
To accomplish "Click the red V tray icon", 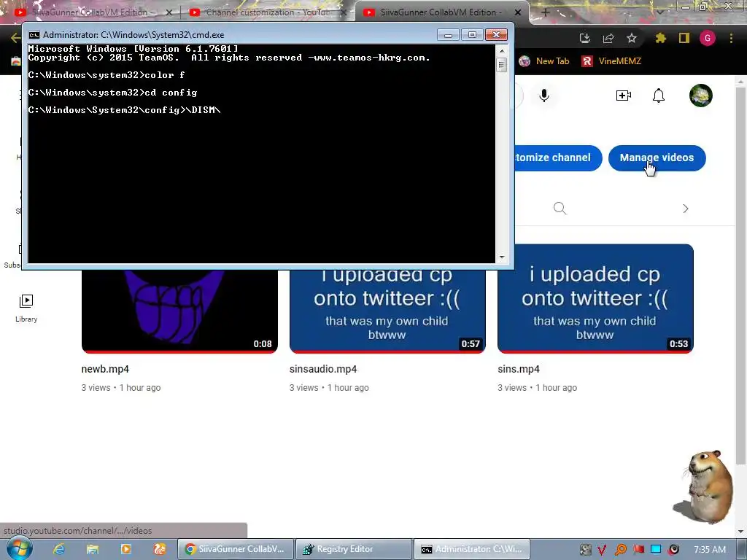I will pos(602,550).
